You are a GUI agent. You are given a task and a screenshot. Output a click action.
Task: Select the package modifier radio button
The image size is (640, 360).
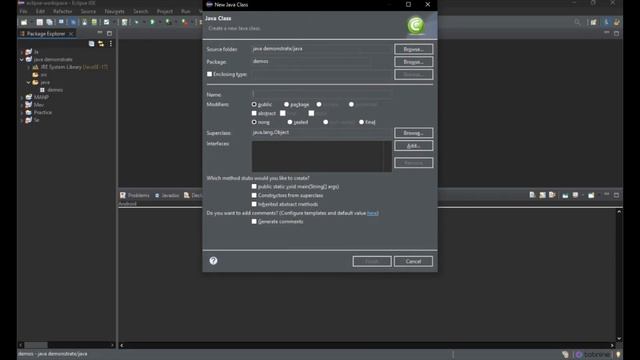pyautogui.click(x=287, y=104)
